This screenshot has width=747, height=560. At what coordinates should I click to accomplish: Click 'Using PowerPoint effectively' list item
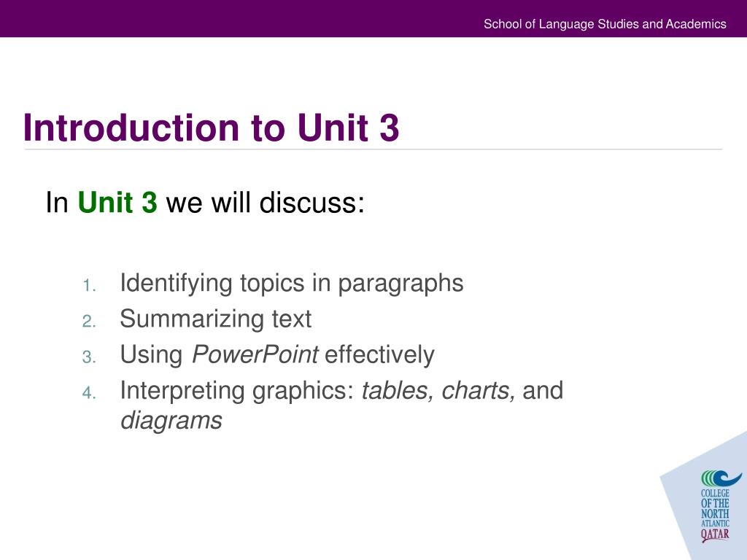point(277,355)
